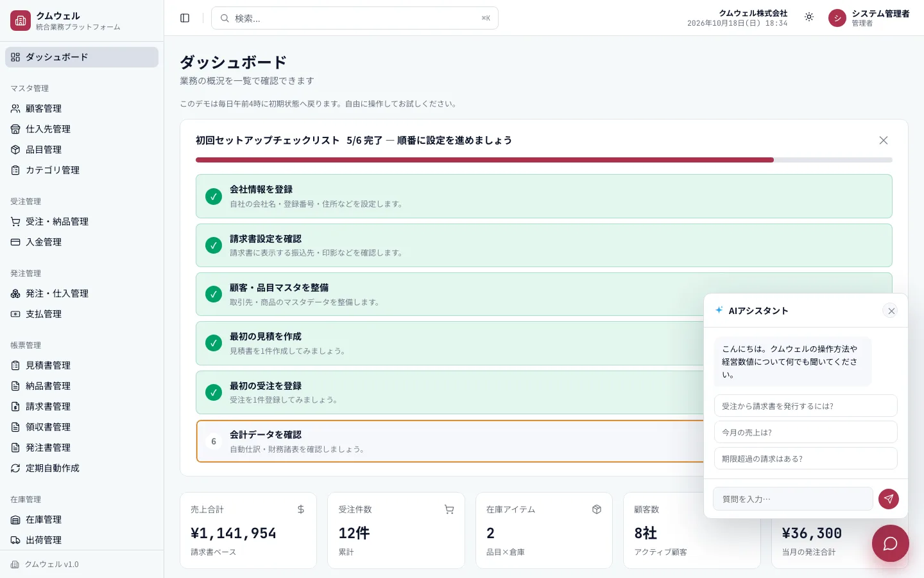The height and width of the screenshot is (578, 924).
Task: Click the cart icon on 受注件数 card
Action: pos(449,509)
